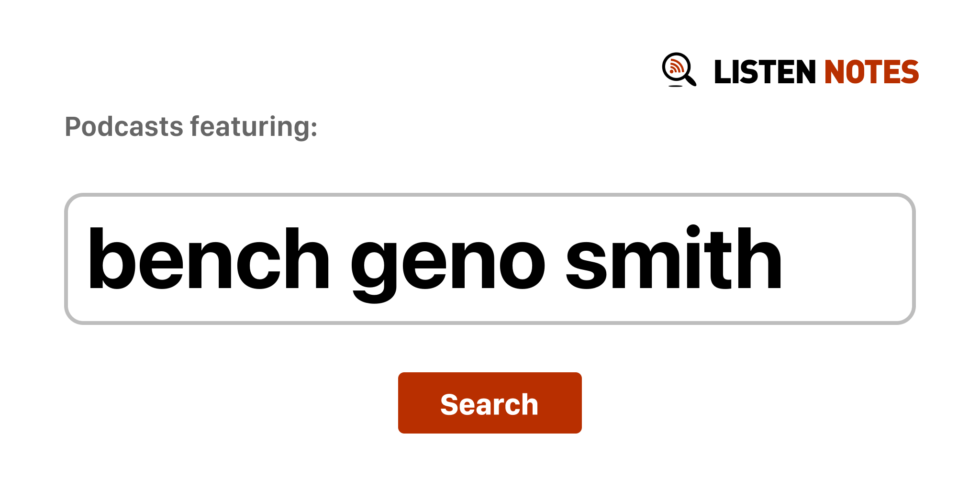980x490 pixels.
Task: Click the magnifying glass handle in the logo
Action: tap(690, 80)
